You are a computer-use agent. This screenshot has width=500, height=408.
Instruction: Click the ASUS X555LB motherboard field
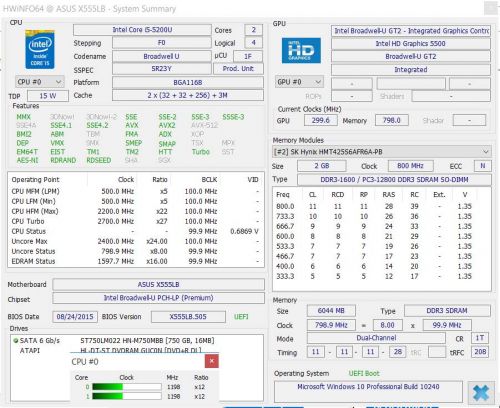tap(158, 285)
